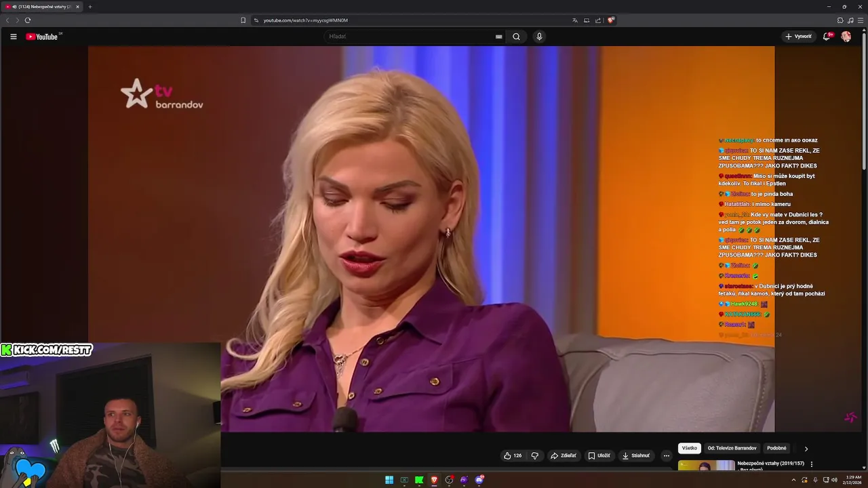This screenshot has height=488, width=868.
Task: Select the Podobné filter chip
Action: (776, 448)
